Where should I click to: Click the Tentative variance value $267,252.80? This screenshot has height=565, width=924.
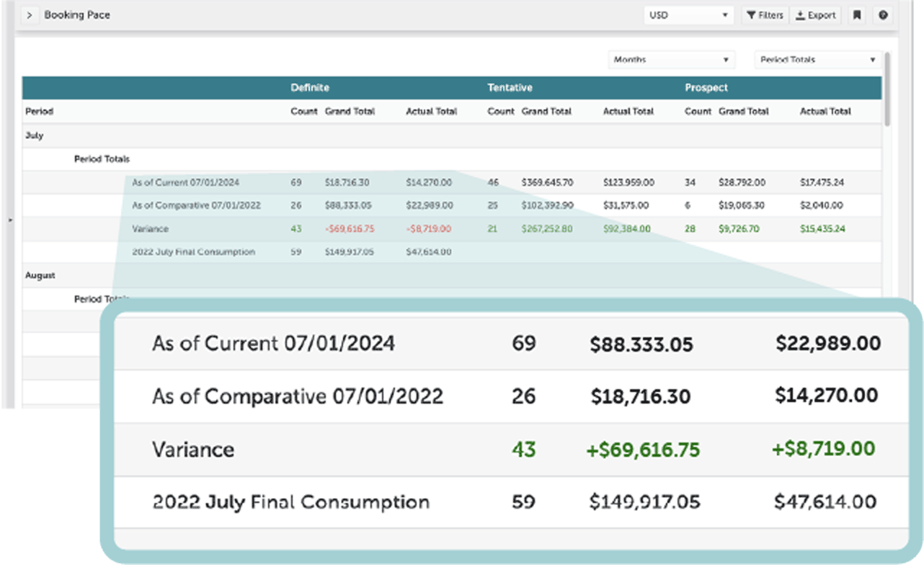point(548,229)
